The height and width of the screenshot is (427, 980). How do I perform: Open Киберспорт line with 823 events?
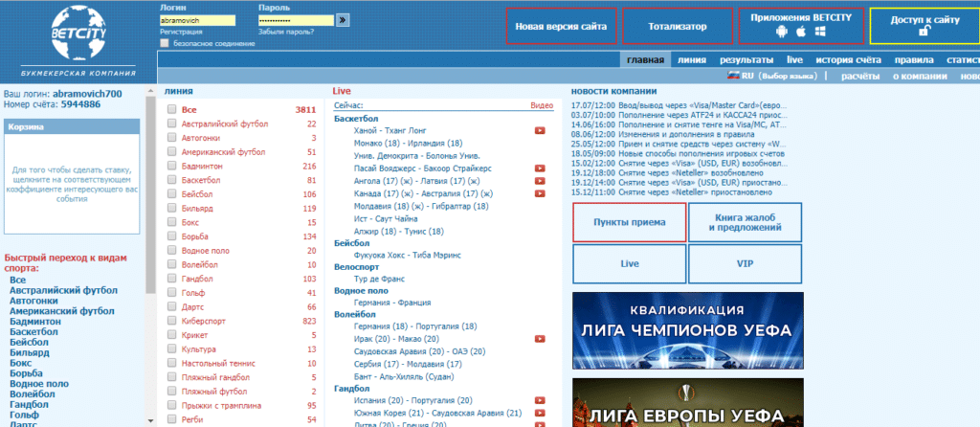click(x=204, y=322)
